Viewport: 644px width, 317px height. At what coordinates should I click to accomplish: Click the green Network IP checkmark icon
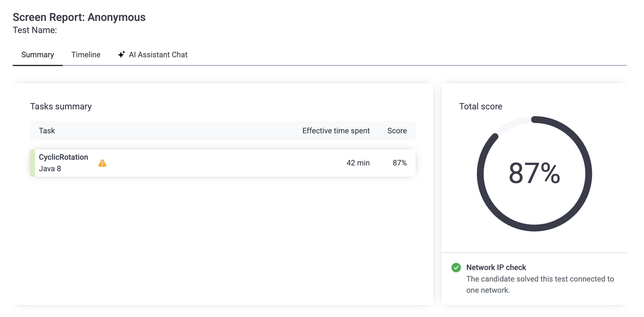pyautogui.click(x=456, y=268)
